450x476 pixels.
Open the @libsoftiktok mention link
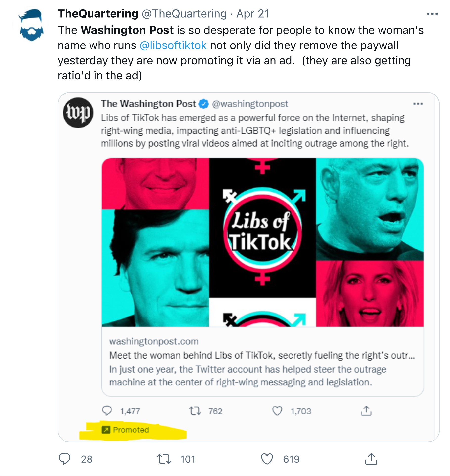coord(173,45)
